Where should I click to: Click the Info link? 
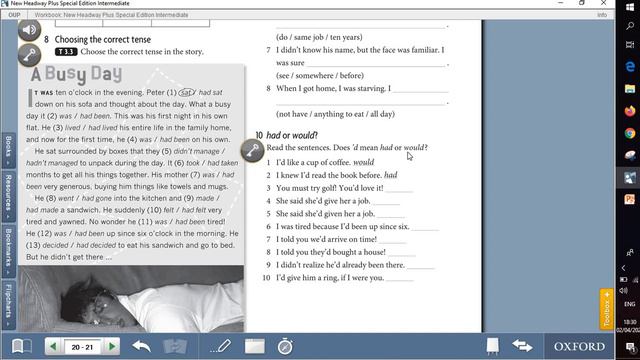click(x=602, y=15)
